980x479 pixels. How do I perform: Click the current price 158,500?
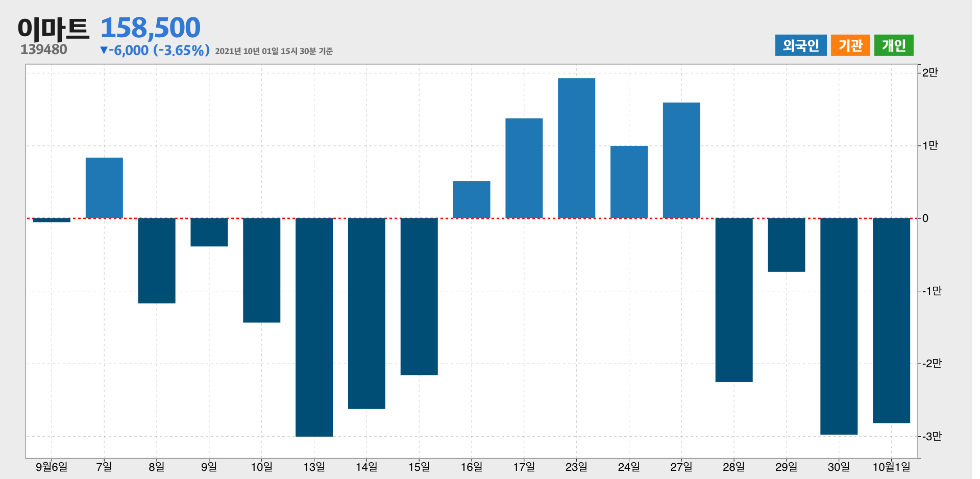(150, 28)
